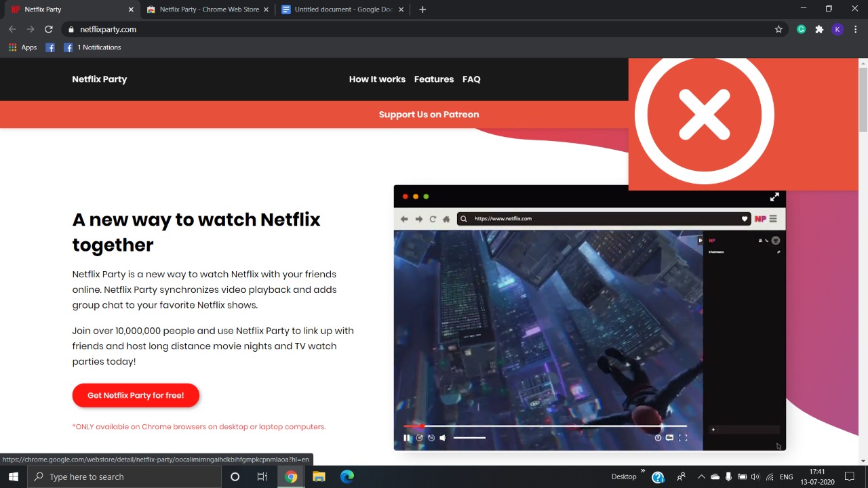Screen dimensions: 868x488
Task: Open the first Facebook bookmark icon
Action: tap(50, 47)
